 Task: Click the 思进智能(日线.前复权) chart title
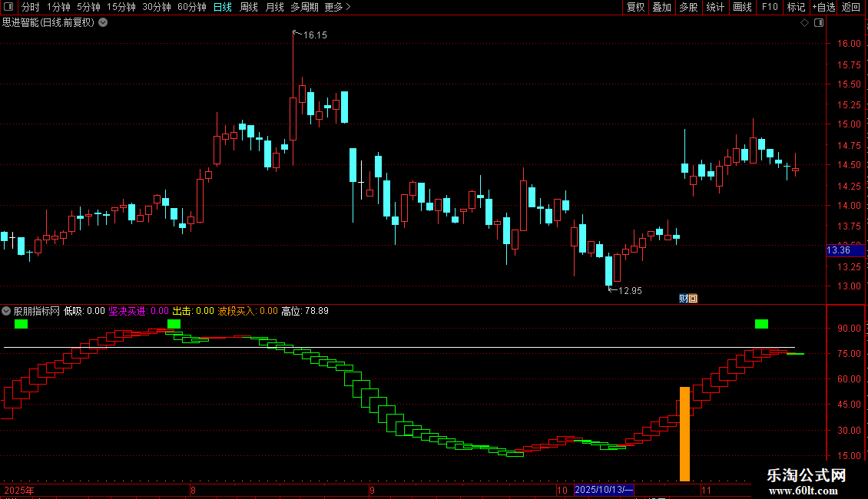[48, 23]
